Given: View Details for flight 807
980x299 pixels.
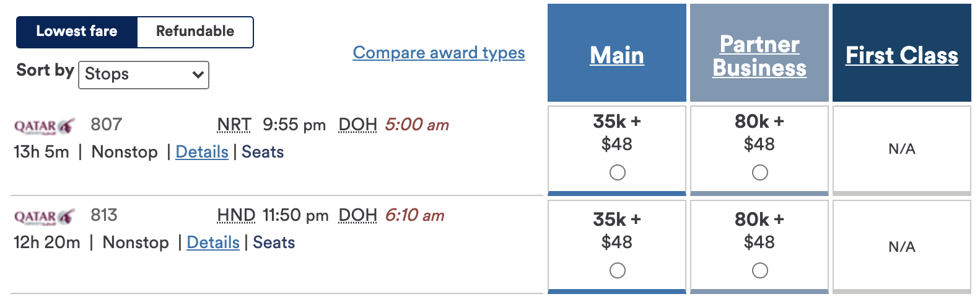Looking at the screenshot, I should tap(202, 152).
